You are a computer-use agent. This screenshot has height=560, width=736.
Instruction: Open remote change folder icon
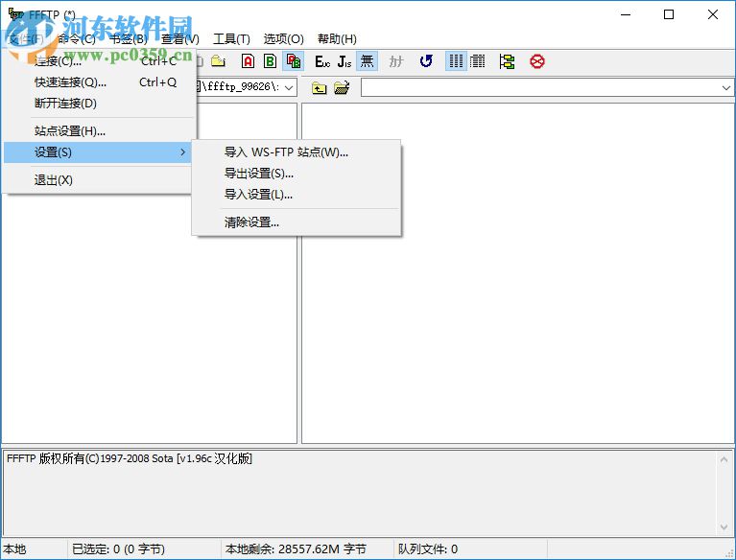tap(342, 87)
